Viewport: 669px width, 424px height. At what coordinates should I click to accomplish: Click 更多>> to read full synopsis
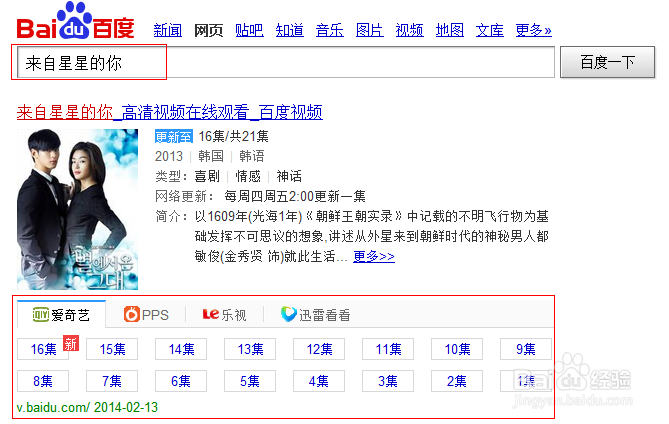pos(374,256)
